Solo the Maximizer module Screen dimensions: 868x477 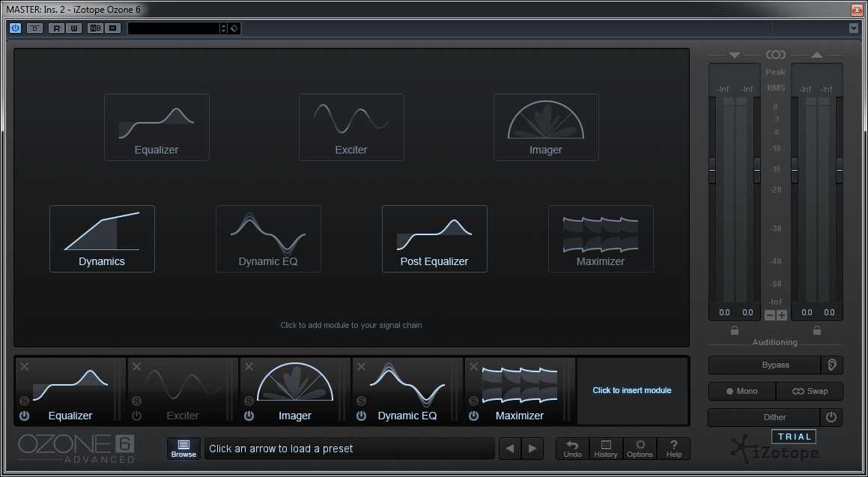(474, 401)
